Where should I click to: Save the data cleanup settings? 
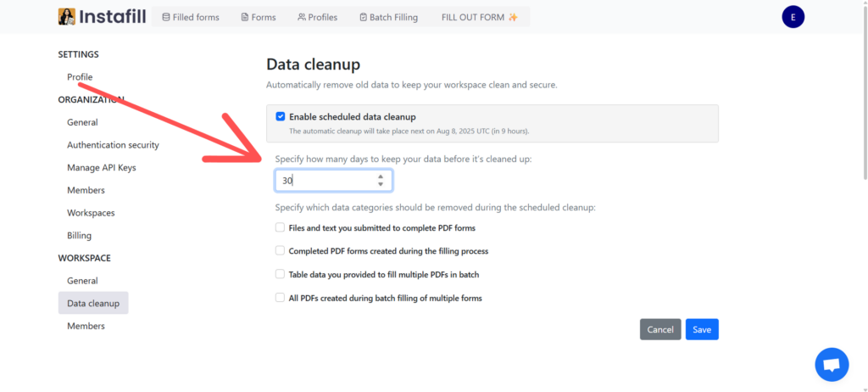click(x=702, y=329)
